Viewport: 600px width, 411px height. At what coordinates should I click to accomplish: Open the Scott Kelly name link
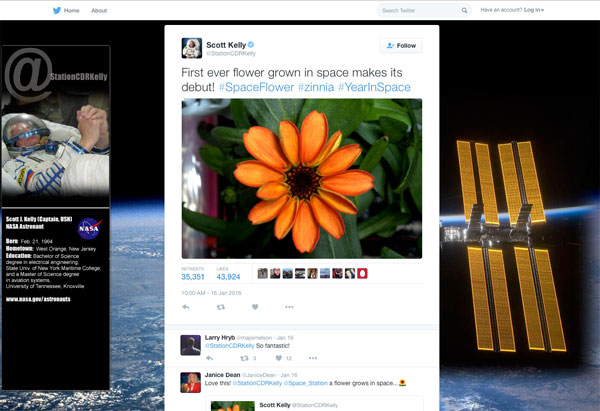coord(226,45)
